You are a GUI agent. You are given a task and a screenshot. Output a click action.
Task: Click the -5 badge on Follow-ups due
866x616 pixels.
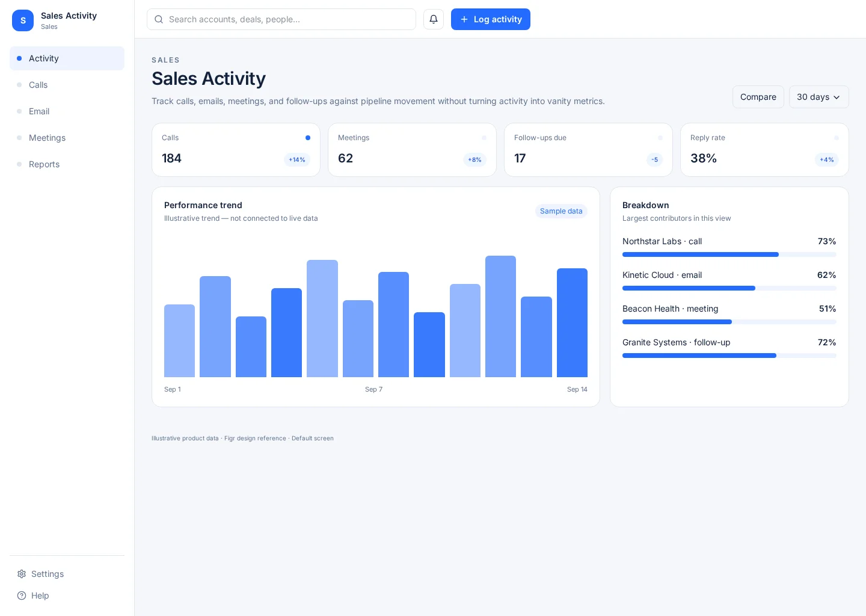(655, 159)
